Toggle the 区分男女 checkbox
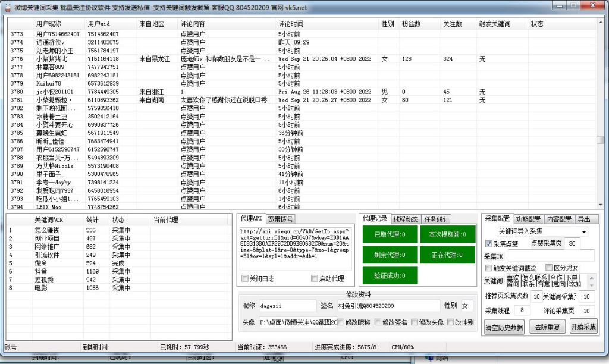609x364 pixels. coord(550,268)
